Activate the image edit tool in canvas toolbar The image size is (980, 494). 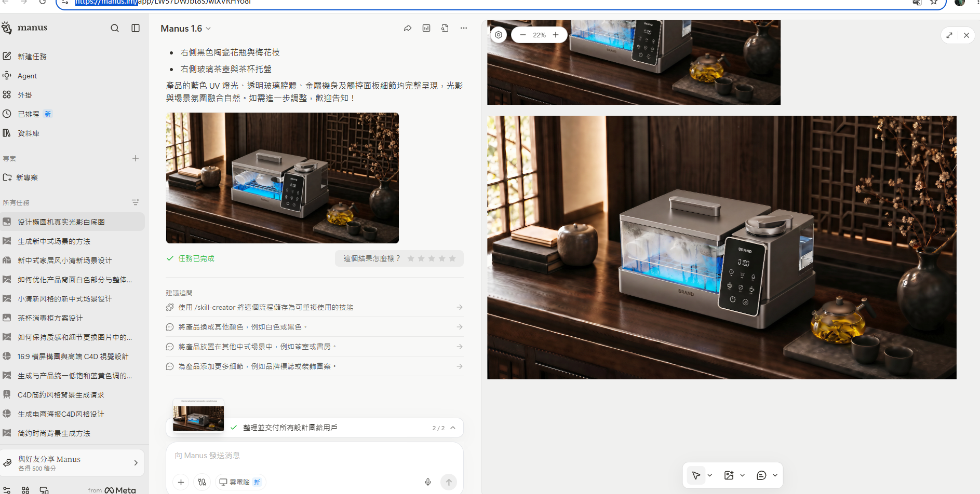[729, 475]
